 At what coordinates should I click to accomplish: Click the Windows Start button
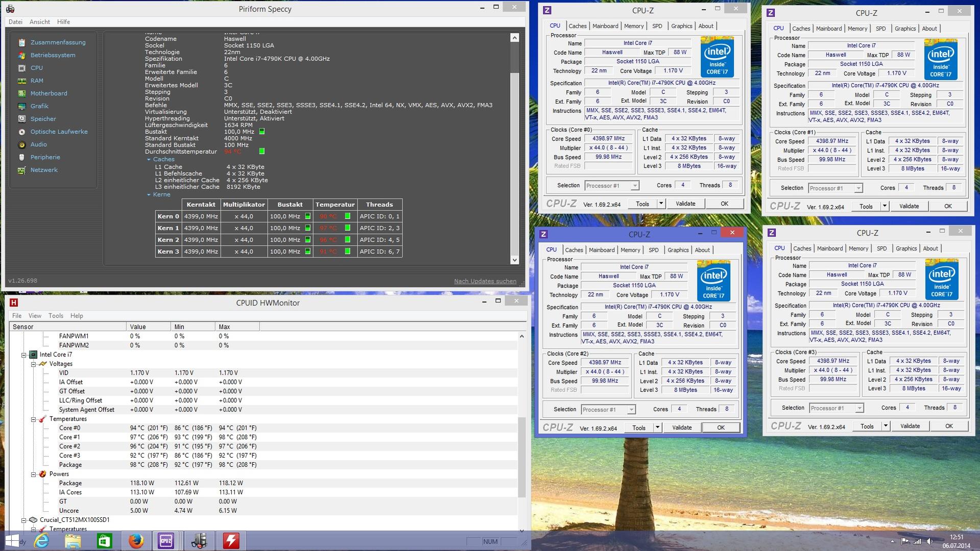12,541
